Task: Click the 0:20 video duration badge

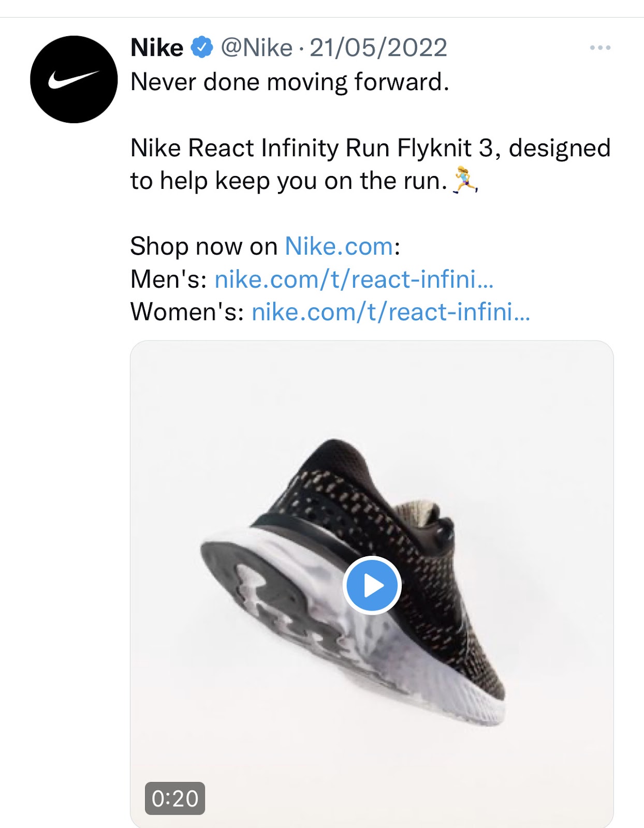Action: click(x=175, y=798)
